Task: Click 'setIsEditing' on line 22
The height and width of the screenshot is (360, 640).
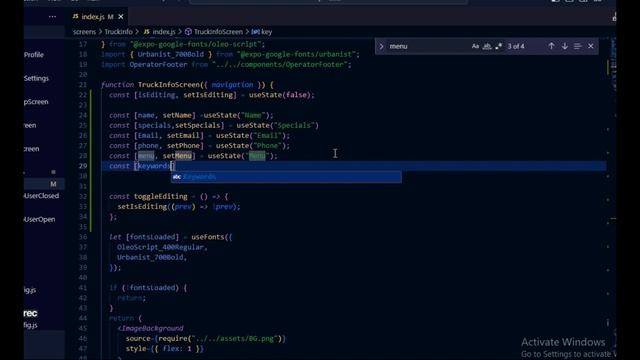Action: point(208,95)
